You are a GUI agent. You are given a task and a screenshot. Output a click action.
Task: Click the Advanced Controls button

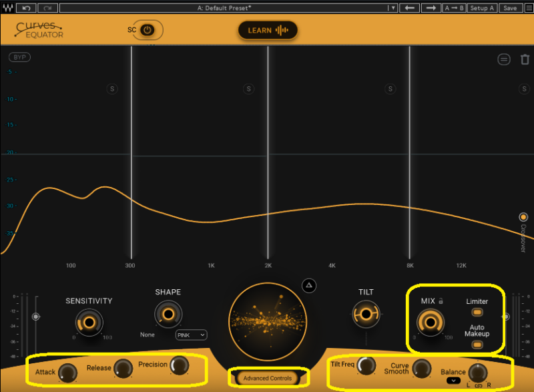(267, 378)
